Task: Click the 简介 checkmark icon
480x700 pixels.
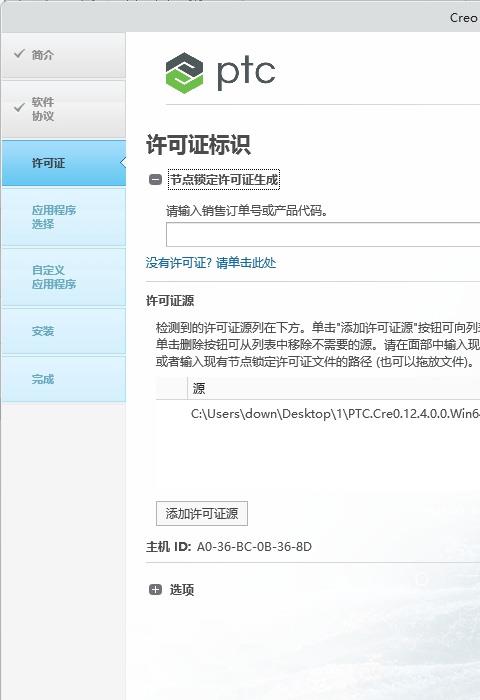Action: click(19, 54)
